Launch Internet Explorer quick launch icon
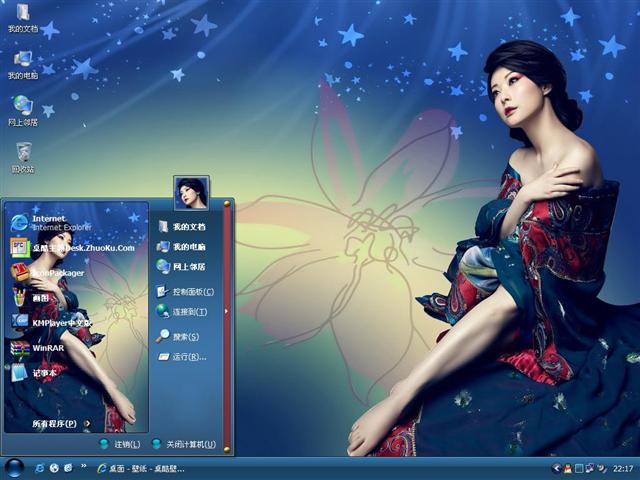Screen dimensions: 640x480 tap(40, 468)
